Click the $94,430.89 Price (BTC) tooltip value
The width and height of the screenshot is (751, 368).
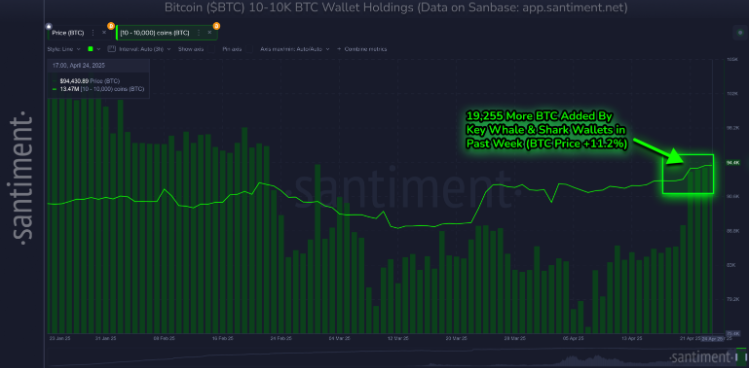90,81
